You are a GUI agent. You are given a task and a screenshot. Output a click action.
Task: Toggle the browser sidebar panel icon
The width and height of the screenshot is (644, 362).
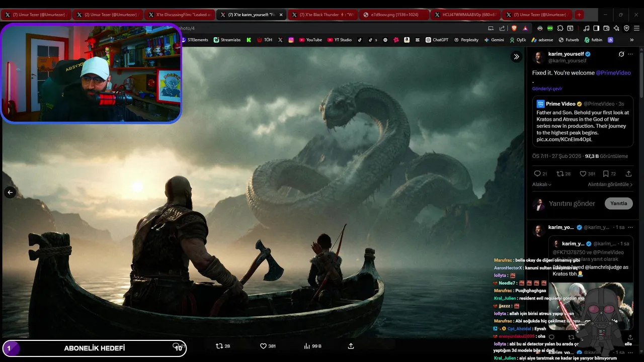click(596, 28)
